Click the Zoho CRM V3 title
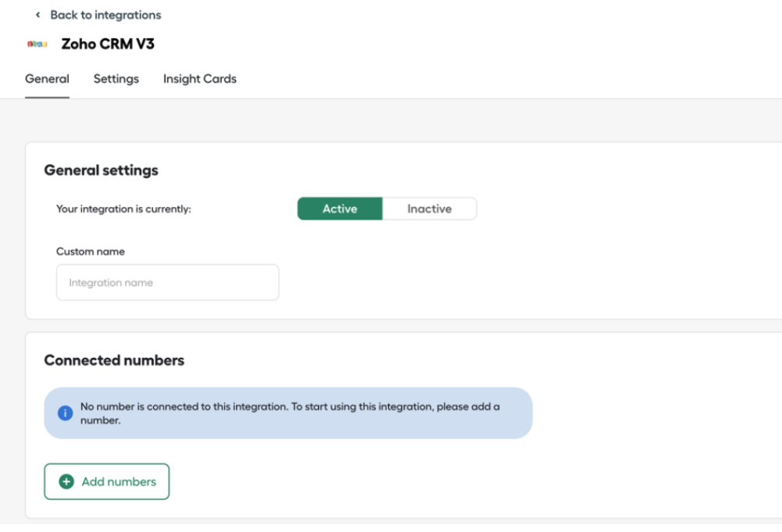This screenshot has width=782, height=532. [x=108, y=44]
